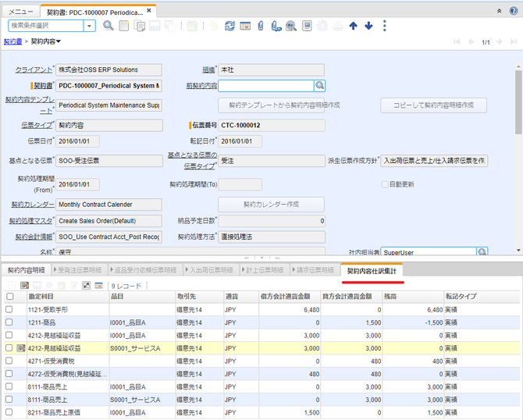Image resolution: width=523 pixels, height=420 pixels.
Task: Open the 受発注伝票明細 detail tab
Action: click(80, 270)
